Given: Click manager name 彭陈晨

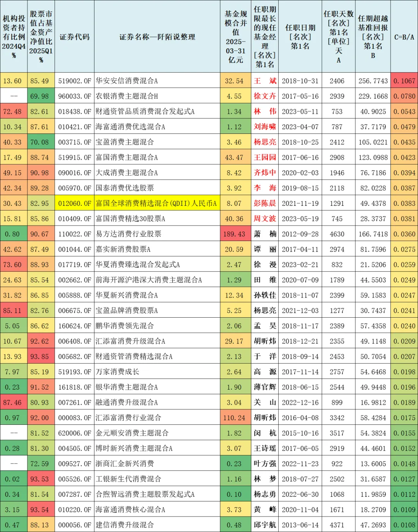Looking at the screenshot, I should 265,203.
